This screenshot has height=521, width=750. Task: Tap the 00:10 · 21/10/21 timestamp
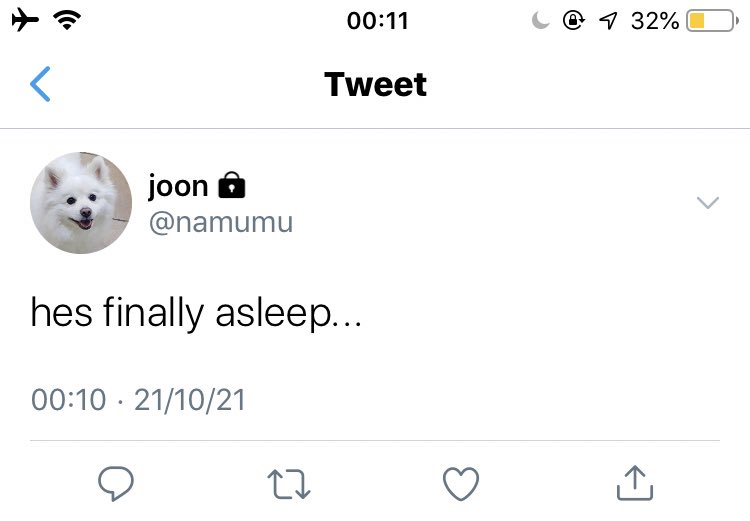click(138, 399)
